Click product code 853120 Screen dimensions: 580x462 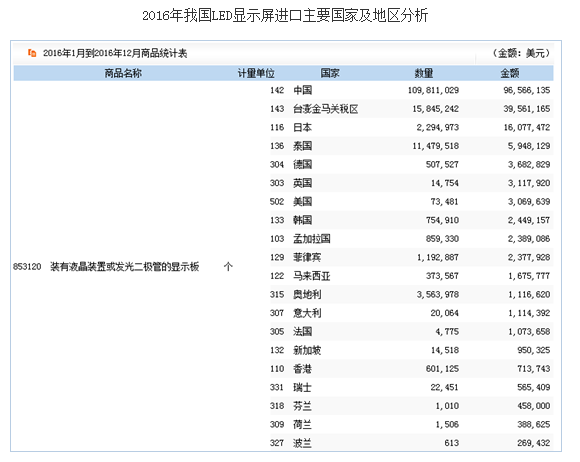click(x=27, y=266)
